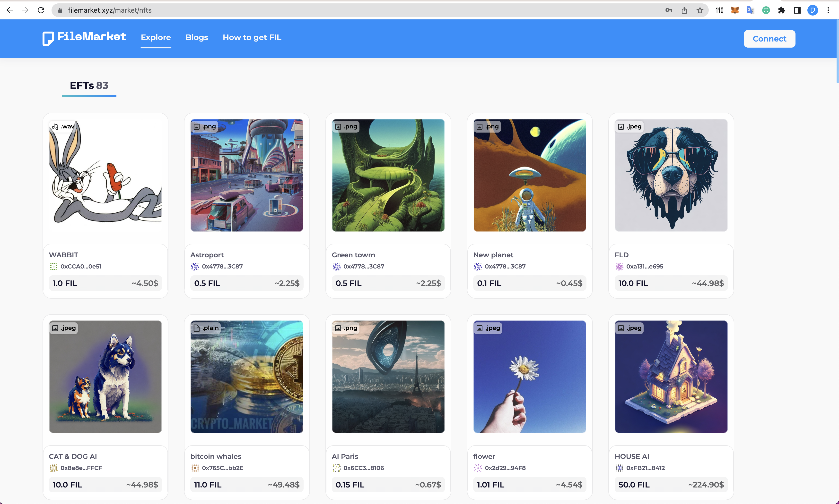The image size is (839, 504).
Task: Open the saved passwords key icon
Action: pyautogui.click(x=669, y=10)
